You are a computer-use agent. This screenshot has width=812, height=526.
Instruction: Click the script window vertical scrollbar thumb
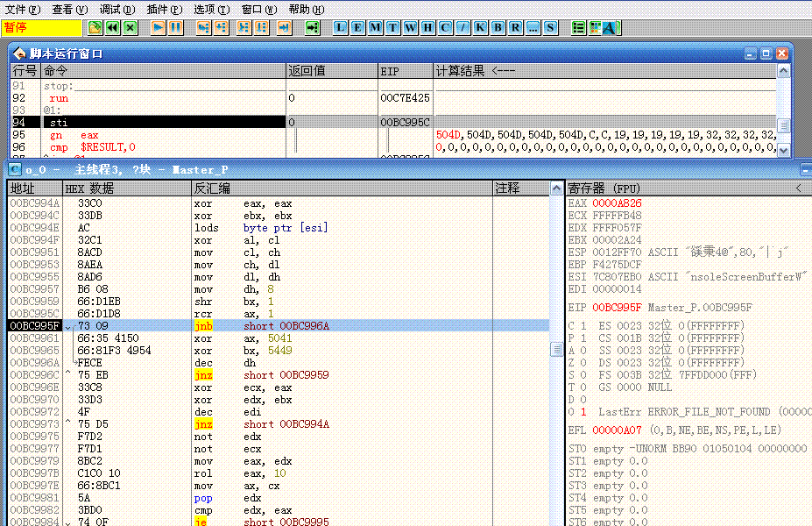783,126
